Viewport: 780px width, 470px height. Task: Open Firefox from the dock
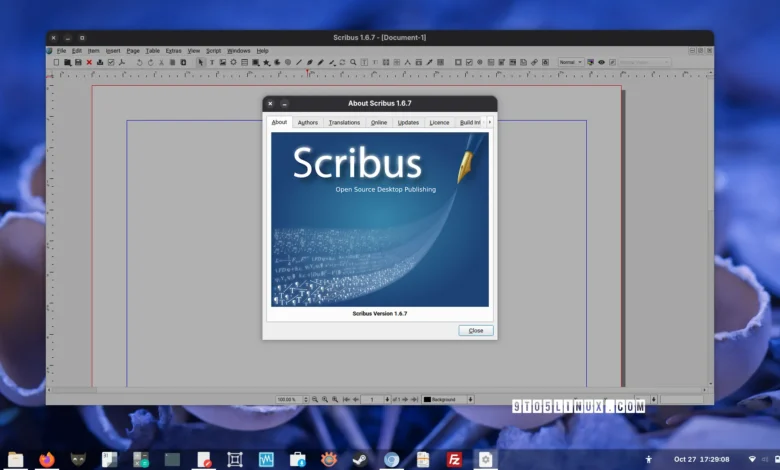click(47, 459)
